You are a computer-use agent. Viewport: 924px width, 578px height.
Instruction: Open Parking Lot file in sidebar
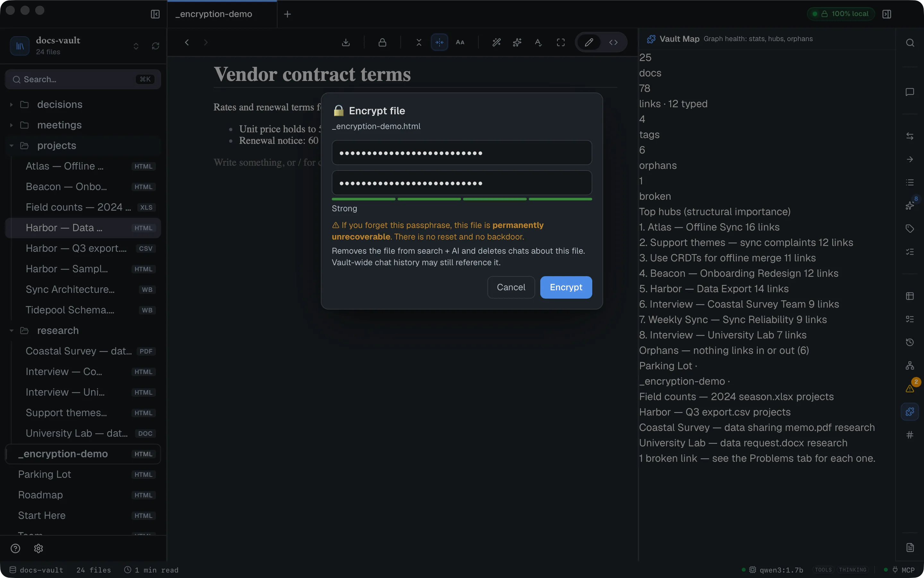tap(83, 474)
